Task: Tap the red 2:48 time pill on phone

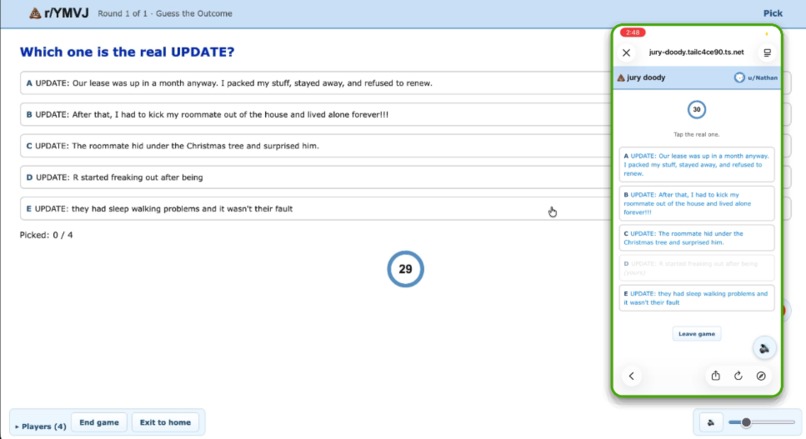Action: click(633, 32)
